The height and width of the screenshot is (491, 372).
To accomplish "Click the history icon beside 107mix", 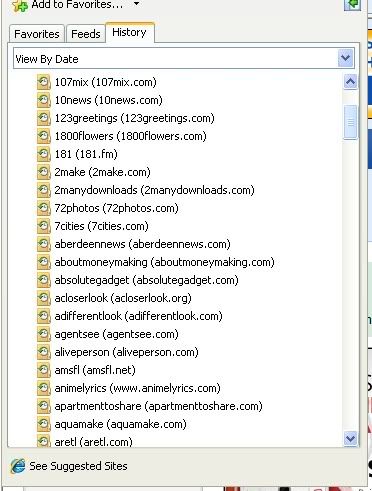I will pos(43,82).
